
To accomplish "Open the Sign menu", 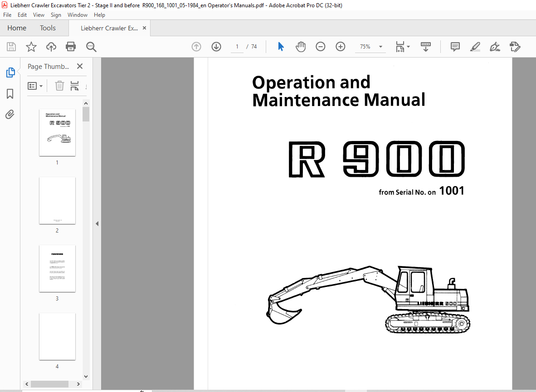I will pos(56,15).
